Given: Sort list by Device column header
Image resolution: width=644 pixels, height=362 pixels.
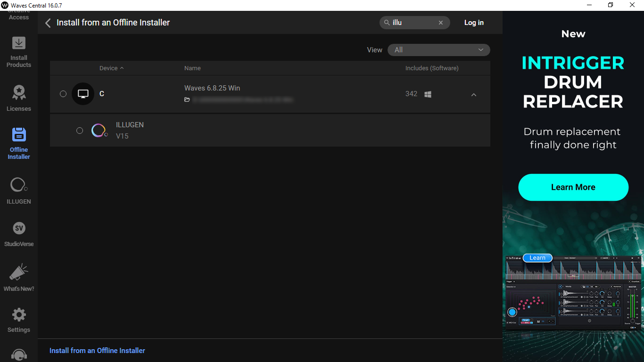Looking at the screenshot, I should pos(108,68).
